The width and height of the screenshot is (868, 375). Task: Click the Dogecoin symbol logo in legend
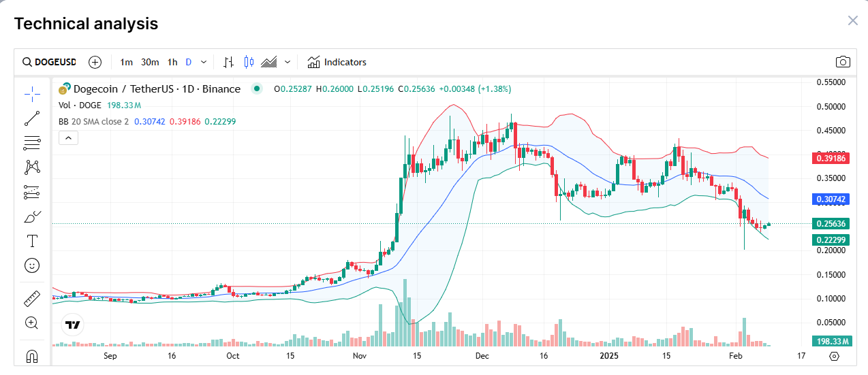pyautogui.click(x=65, y=89)
